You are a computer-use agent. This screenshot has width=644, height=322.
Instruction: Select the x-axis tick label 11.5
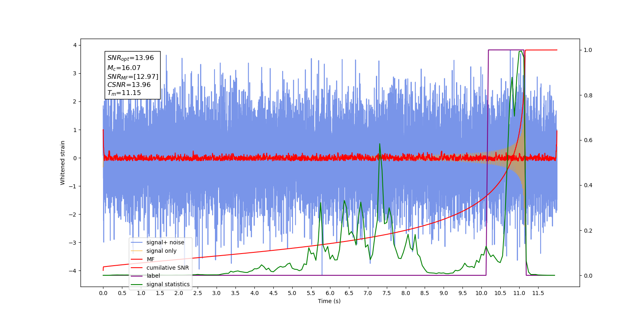[x=538, y=293]
